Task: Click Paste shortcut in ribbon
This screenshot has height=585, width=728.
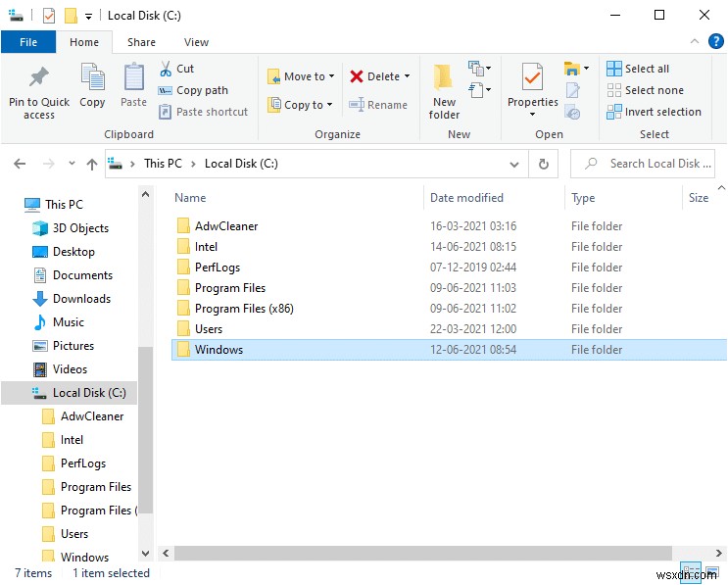Action: (x=204, y=112)
